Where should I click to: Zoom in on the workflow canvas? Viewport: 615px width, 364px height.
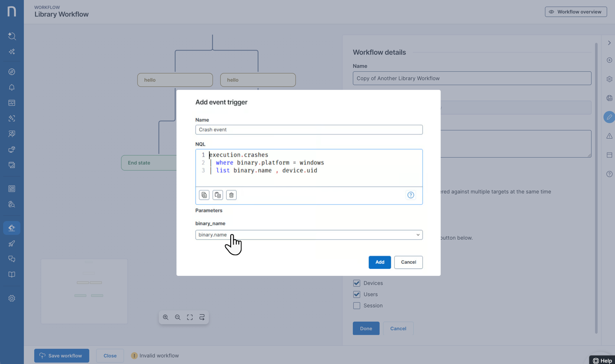pyautogui.click(x=166, y=317)
